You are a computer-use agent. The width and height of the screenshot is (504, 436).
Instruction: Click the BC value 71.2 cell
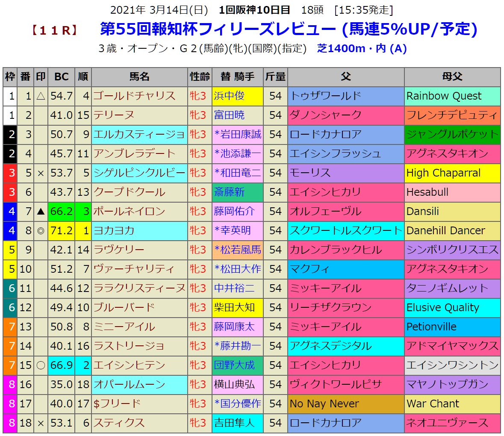pyautogui.click(x=62, y=231)
